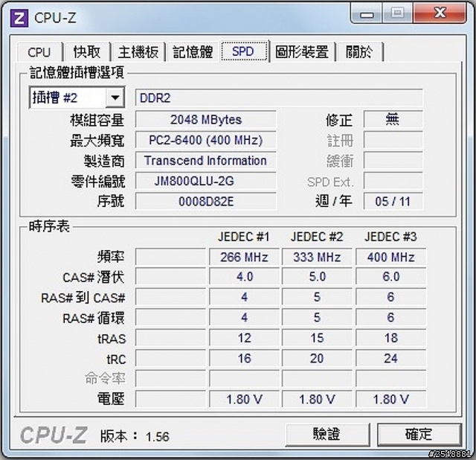Click the tRC value 16

(x=245, y=358)
